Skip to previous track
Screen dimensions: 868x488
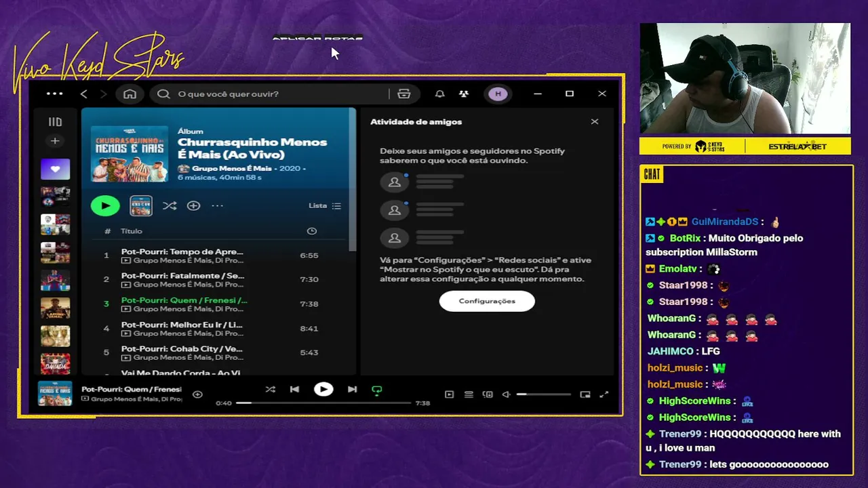(x=294, y=389)
